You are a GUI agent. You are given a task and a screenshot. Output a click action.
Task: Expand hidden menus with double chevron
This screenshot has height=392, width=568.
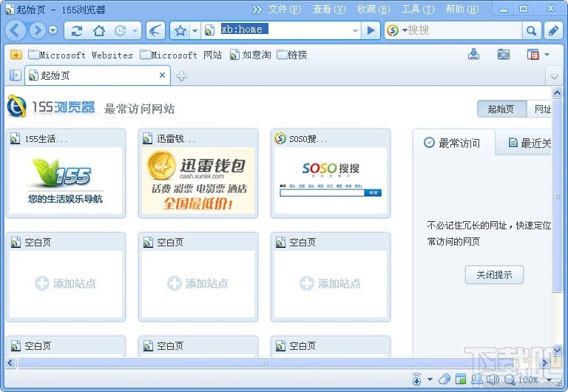click(257, 10)
